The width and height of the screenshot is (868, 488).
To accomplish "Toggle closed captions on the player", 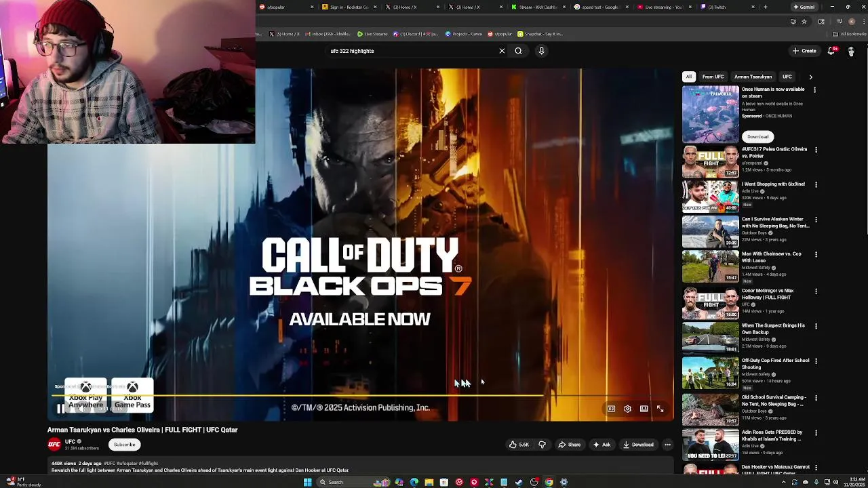I will [611, 409].
